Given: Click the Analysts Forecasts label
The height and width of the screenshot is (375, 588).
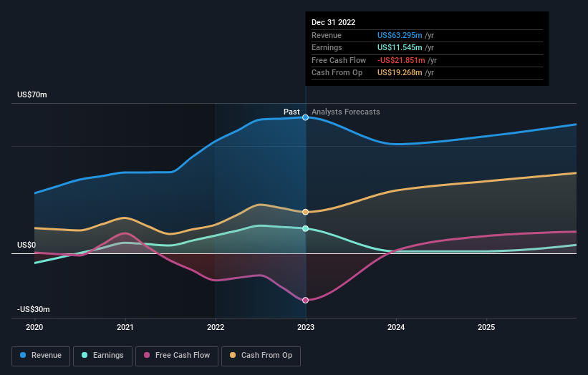Looking at the screenshot, I should (x=346, y=112).
